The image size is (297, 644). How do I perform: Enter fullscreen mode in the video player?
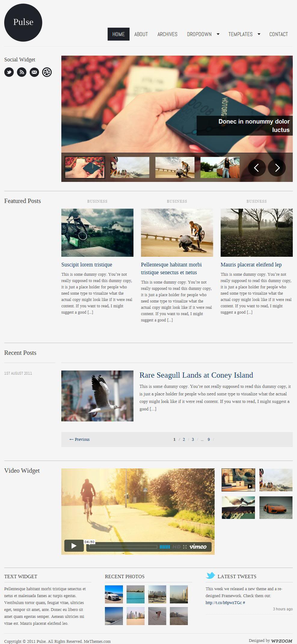(185, 547)
